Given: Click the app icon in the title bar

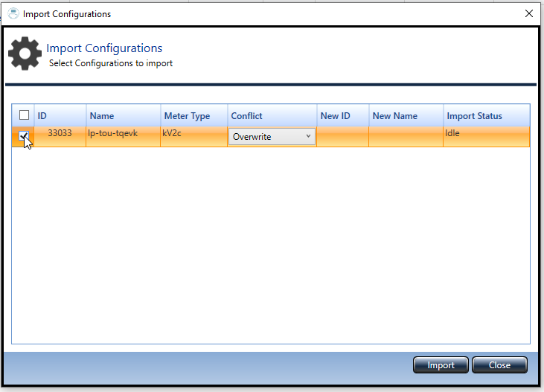Looking at the screenshot, I should (13, 13).
